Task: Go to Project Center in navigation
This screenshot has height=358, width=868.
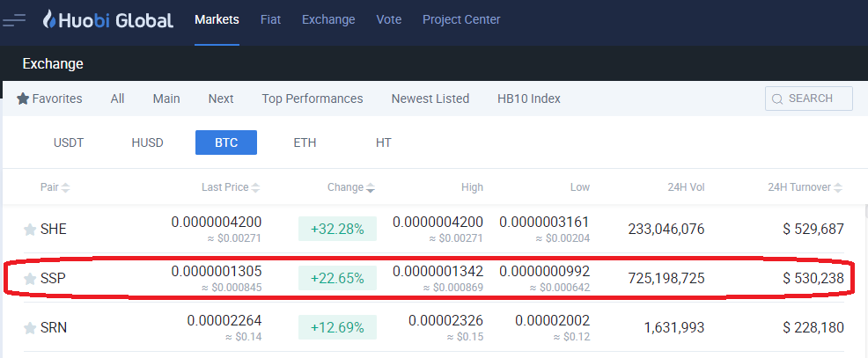Action: tap(461, 19)
